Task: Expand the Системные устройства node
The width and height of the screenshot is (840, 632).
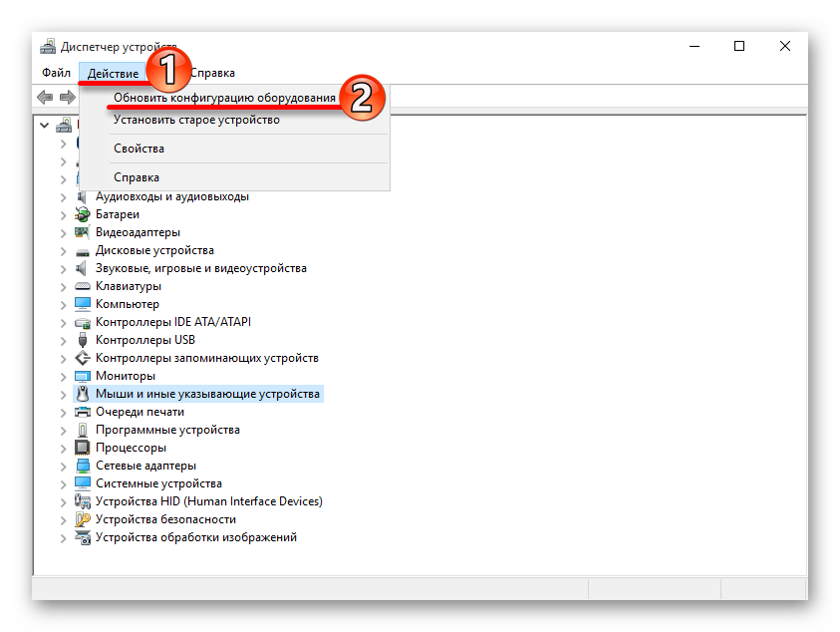Action: point(63,483)
